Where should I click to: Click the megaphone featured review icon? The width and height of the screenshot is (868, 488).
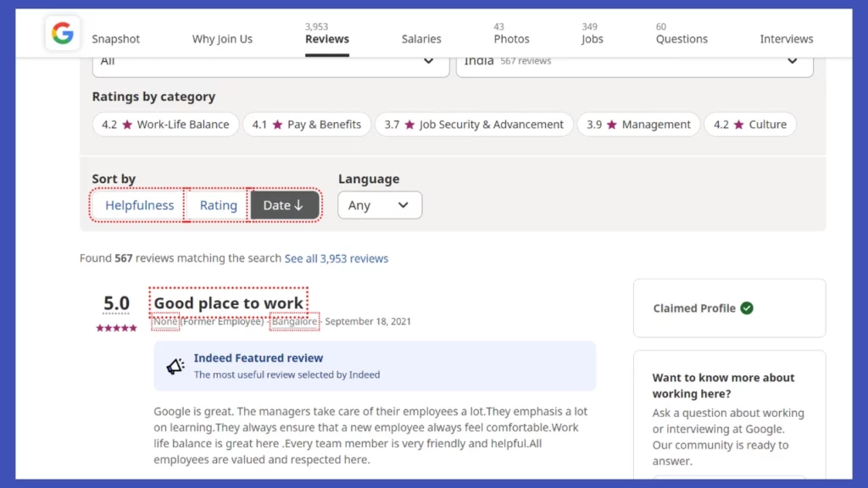[175, 366]
